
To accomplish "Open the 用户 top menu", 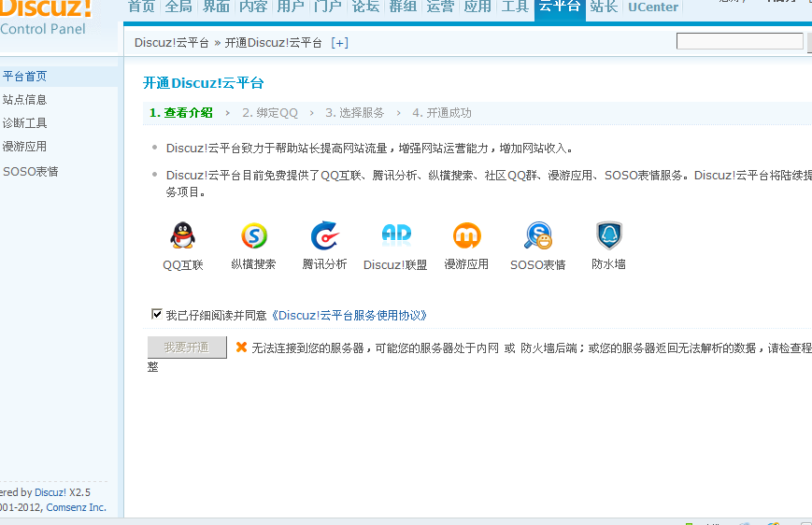I will point(291,7).
